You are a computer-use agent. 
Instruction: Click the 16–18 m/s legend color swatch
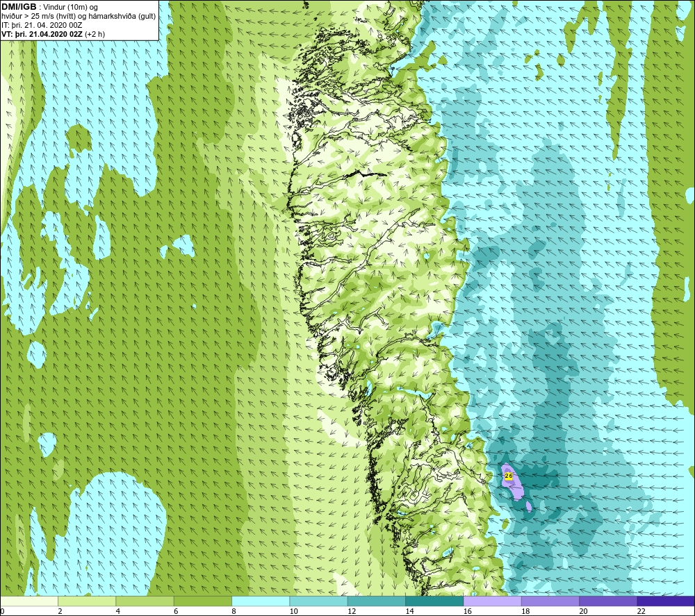pyautogui.click(x=493, y=601)
